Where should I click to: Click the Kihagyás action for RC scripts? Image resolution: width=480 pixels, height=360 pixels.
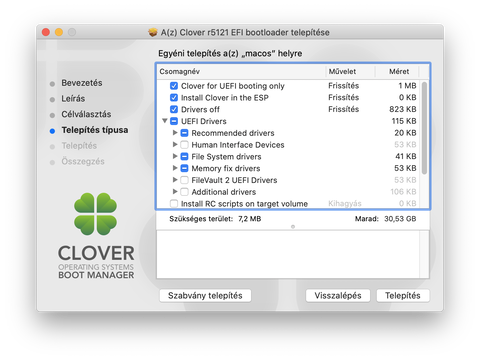pos(345,204)
